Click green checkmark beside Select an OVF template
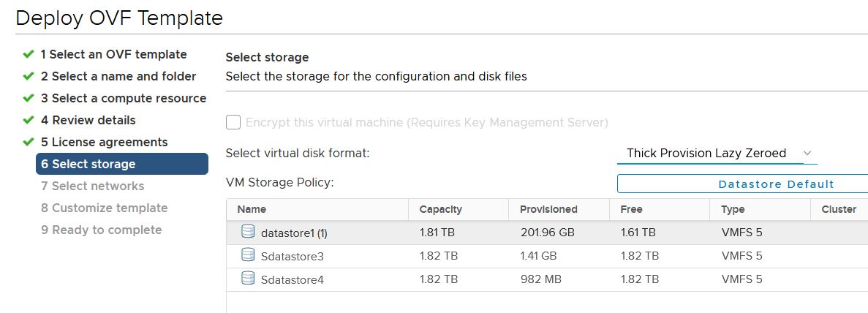Image resolution: width=868 pixels, height=313 pixels. [x=29, y=55]
